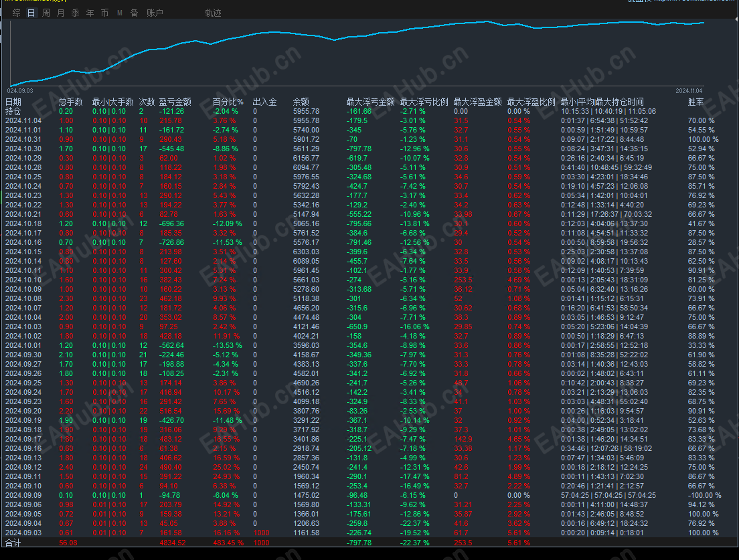This screenshot has height=560, width=739.
Task: Click profit value 462.18 on 2024.10.08
Action: click(171, 298)
